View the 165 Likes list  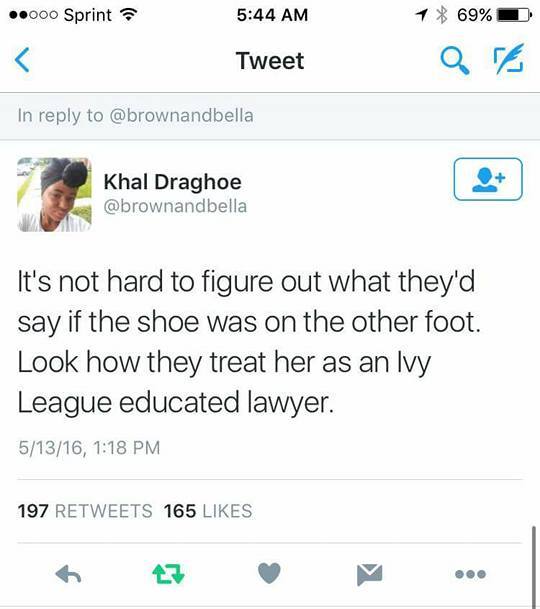(208, 511)
